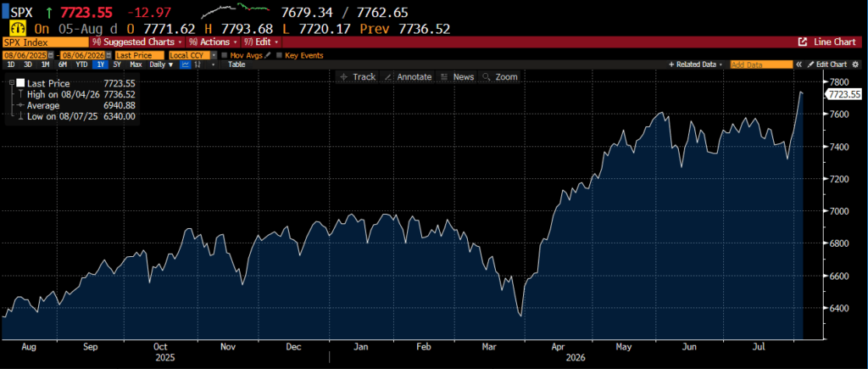This screenshot has height=369, width=868.
Task: Select the Max time range
Action: (136, 64)
